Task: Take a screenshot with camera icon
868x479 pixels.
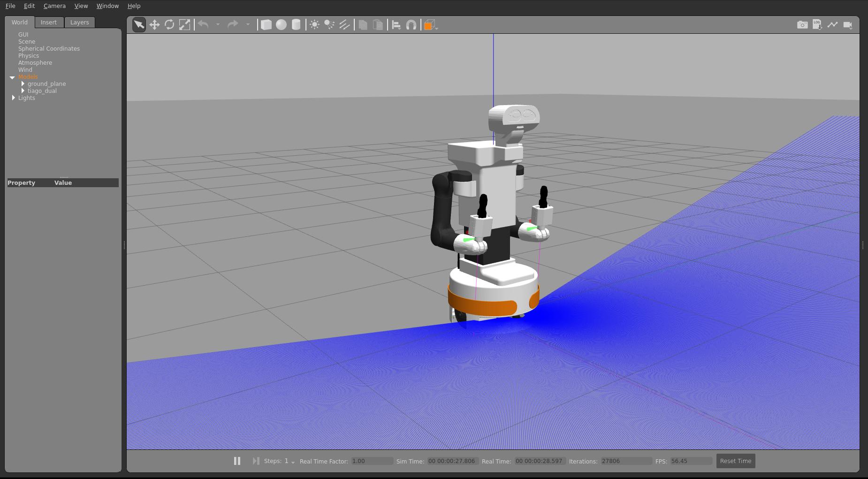Action: [802, 25]
